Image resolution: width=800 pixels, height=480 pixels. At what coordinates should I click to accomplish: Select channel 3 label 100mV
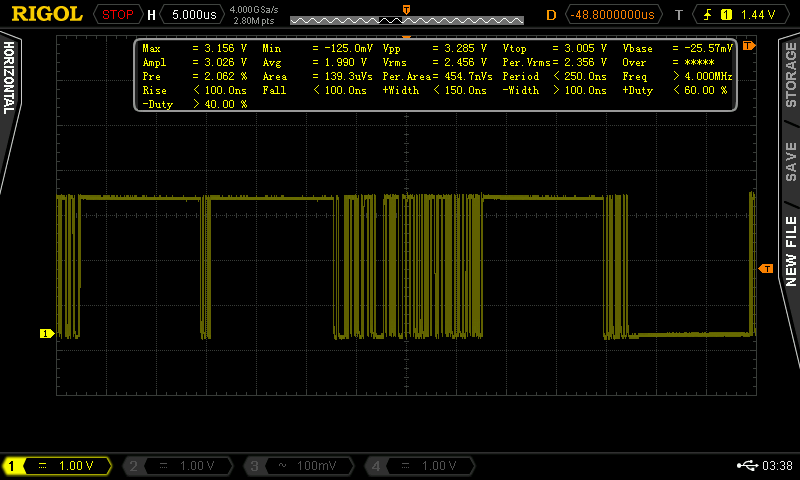pyautogui.click(x=317, y=466)
